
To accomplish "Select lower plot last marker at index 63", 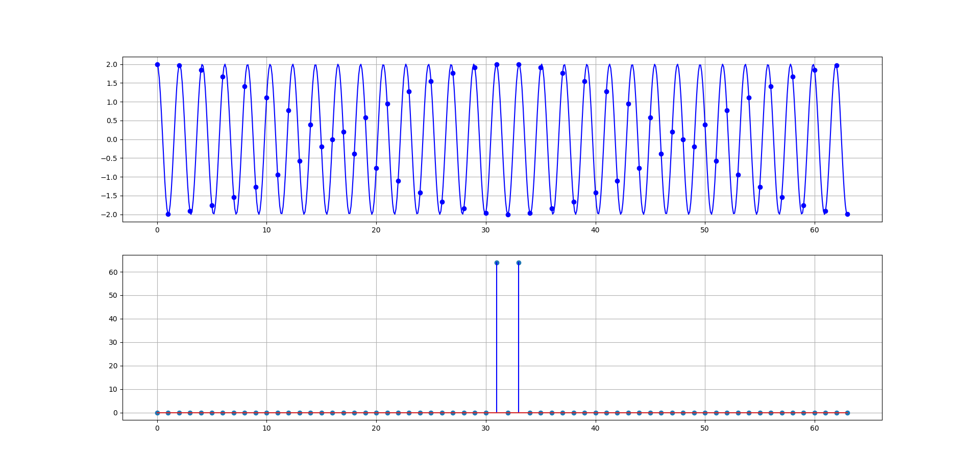I will [x=847, y=413].
